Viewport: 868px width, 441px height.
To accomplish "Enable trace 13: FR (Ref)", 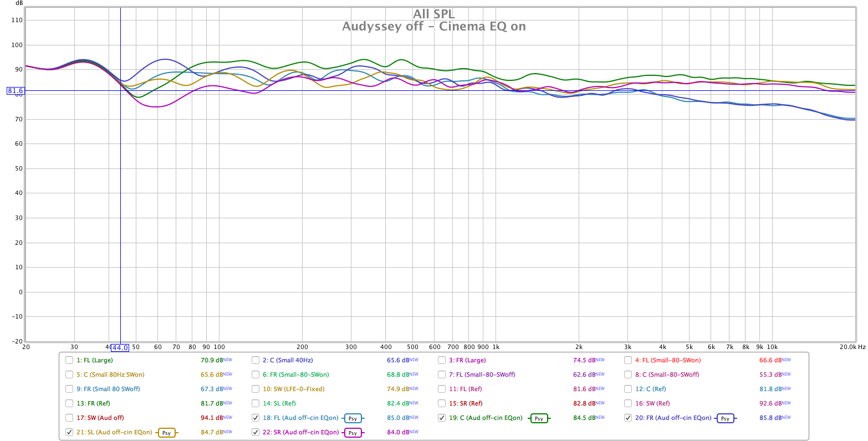I will click(69, 403).
